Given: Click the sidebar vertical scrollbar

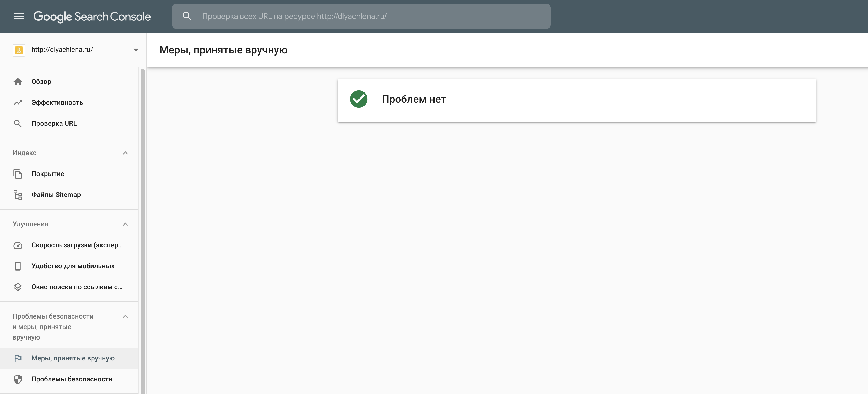Looking at the screenshot, I should (143, 229).
